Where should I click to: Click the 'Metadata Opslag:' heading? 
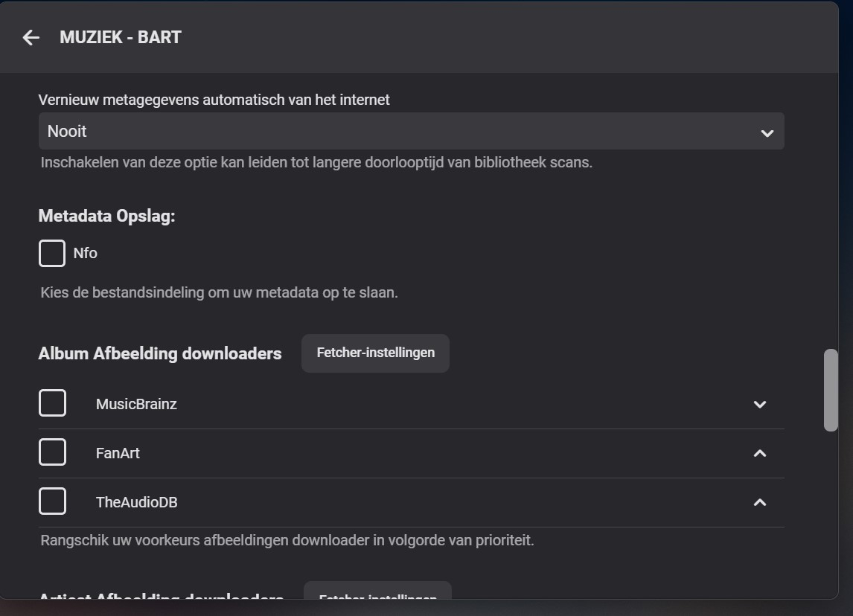coord(106,216)
